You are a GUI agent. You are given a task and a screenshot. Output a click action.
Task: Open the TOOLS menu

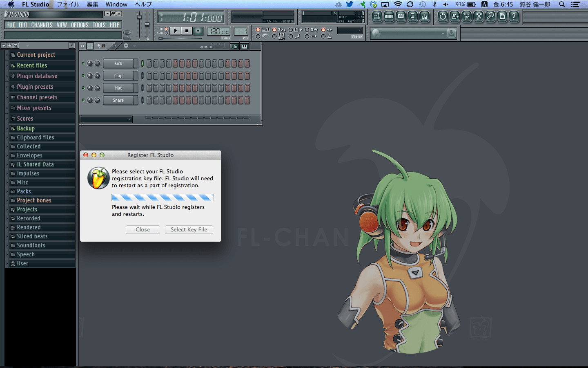coord(99,25)
